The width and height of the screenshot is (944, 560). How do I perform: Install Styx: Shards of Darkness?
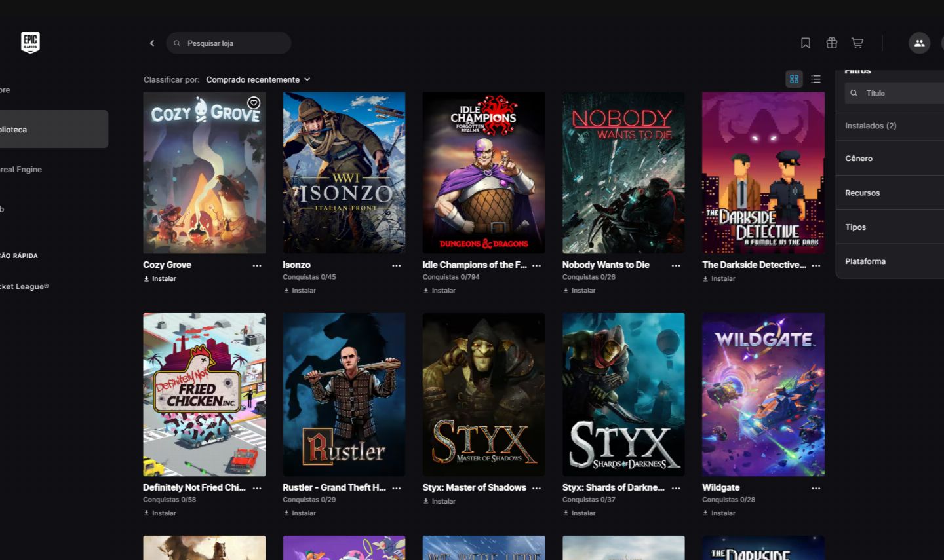pos(579,513)
